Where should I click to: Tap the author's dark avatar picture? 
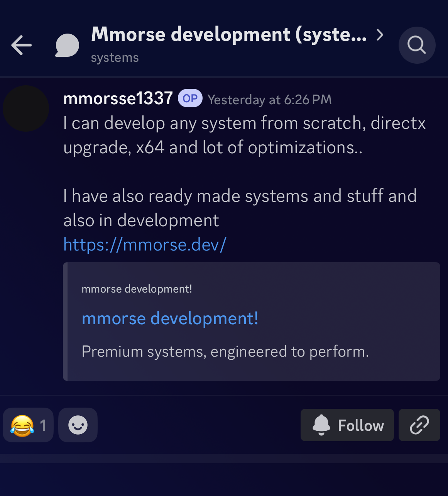(26, 108)
